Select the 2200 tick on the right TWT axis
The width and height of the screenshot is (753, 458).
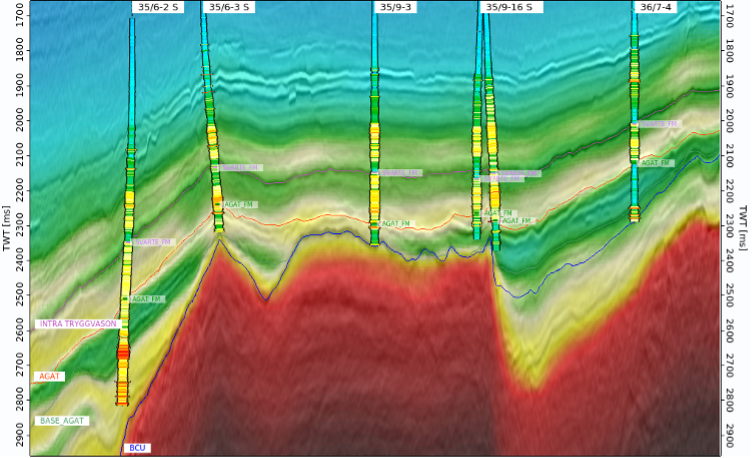pos(730,190)
